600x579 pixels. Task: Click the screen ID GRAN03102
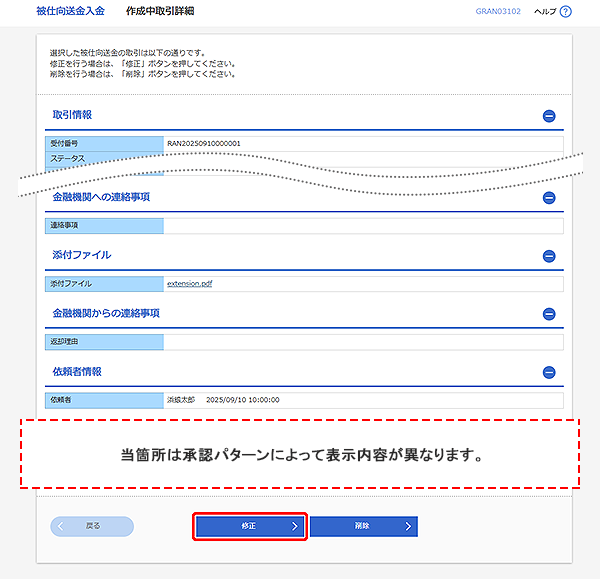pos(498,11)
